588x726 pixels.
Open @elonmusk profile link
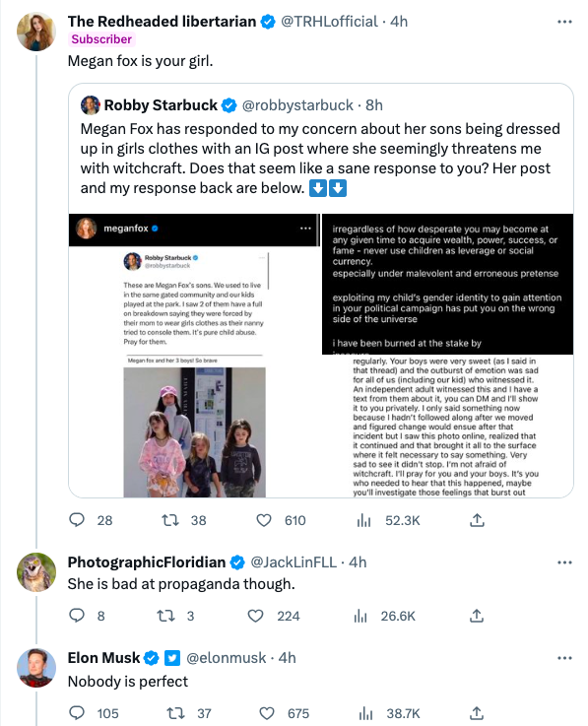click(226, 658)
